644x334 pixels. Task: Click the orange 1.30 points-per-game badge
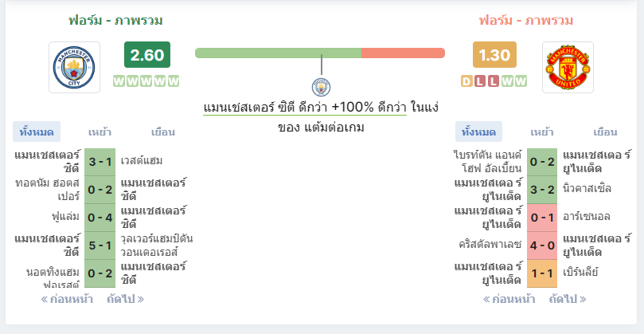tap(494, 55)
